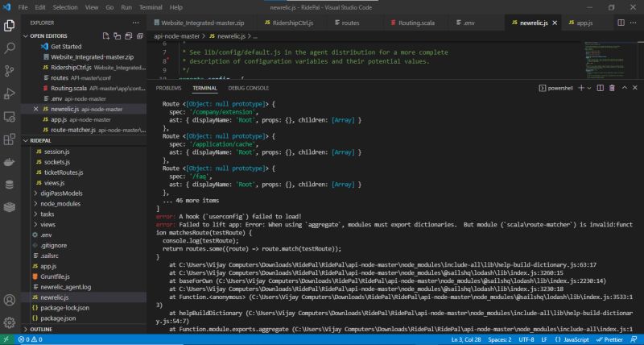Image resolution: width=644 pixels, height=345 pixels.
Task: Expand the digiPassModels folder
Action: coord(61,193)
